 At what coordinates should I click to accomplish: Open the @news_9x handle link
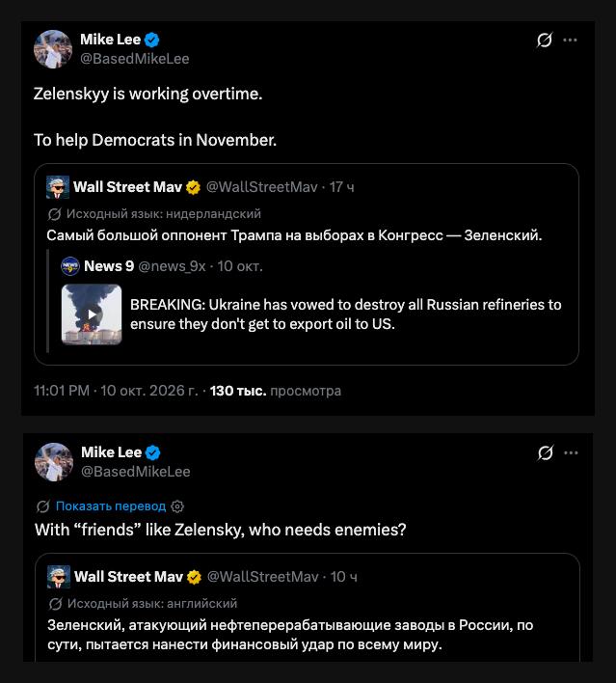tap(172, 266)
